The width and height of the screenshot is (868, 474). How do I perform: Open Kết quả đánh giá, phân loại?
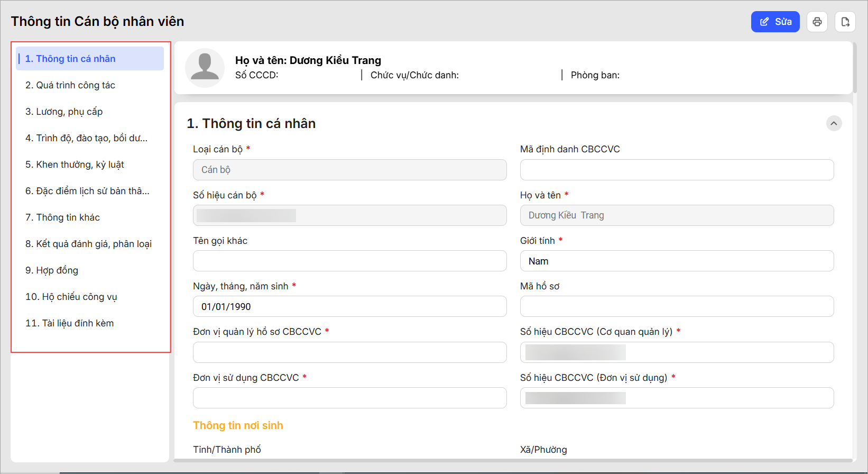(88, 244)
